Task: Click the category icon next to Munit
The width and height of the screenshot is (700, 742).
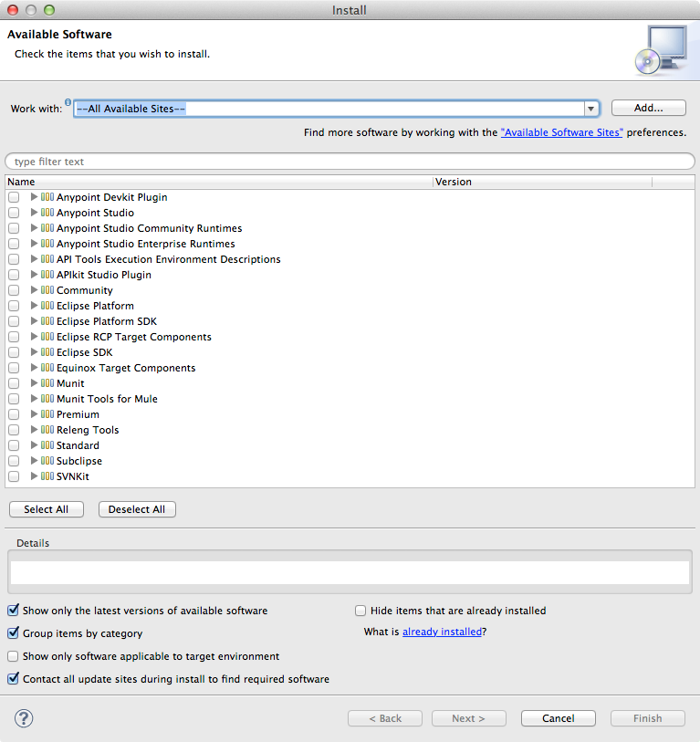Action: coord(47,383)
